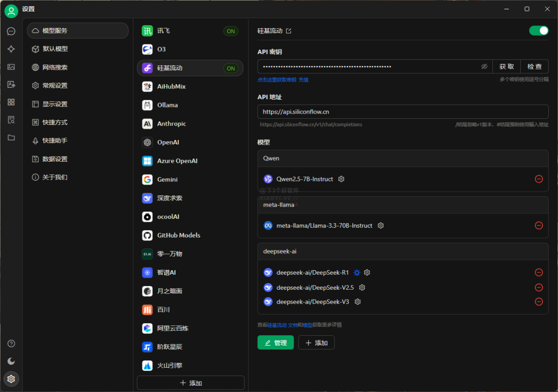Open the 硅基流动 文档 link

pos(282,325)
